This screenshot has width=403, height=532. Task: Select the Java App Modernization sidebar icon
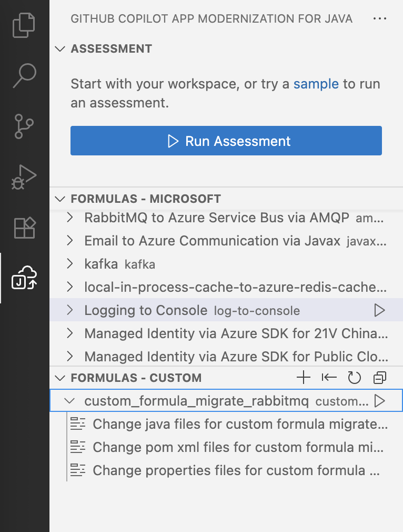pyautogui.click(x=24, y=278)
